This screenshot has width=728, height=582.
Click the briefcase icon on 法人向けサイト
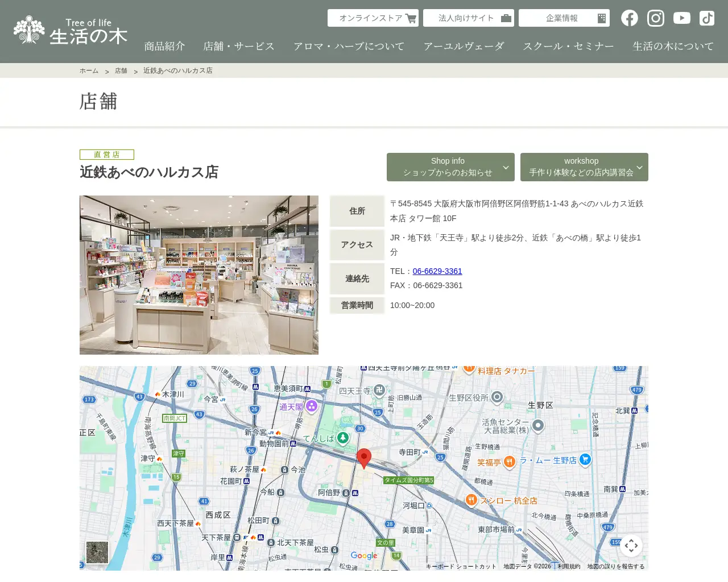(x=505, y=18)
